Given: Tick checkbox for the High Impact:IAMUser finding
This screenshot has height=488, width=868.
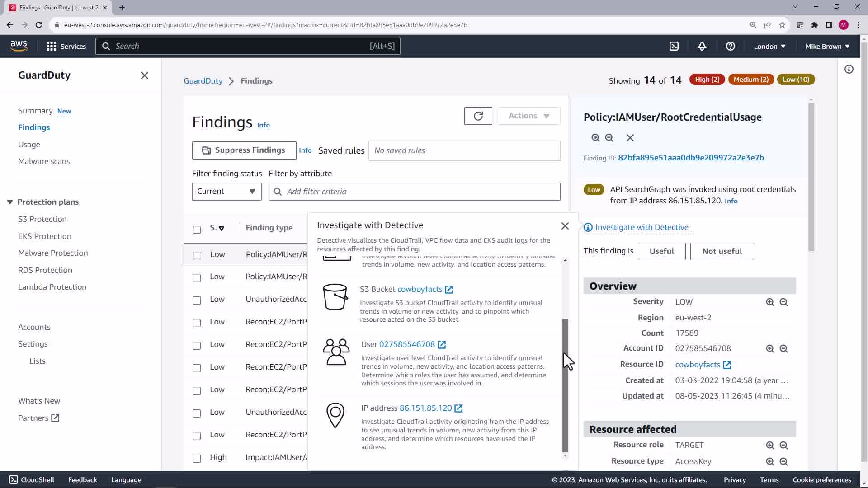Looking at the screenshot, I should (x=197, y=458).
